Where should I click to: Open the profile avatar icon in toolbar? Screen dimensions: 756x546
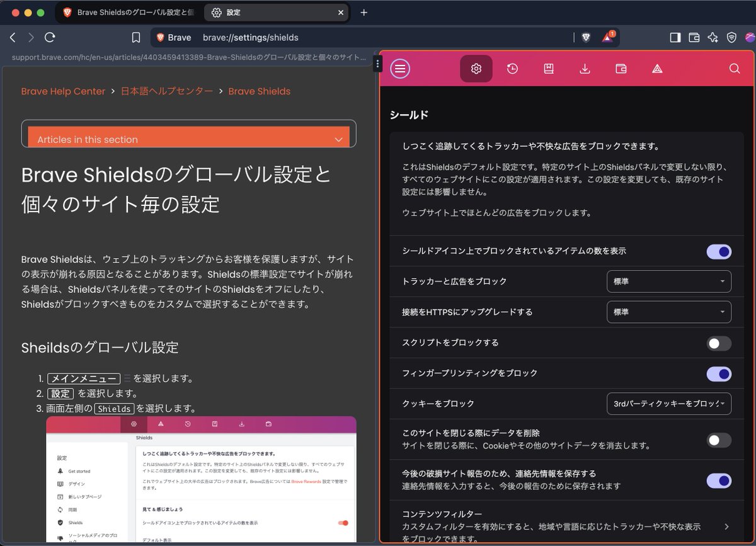(749, 37)
